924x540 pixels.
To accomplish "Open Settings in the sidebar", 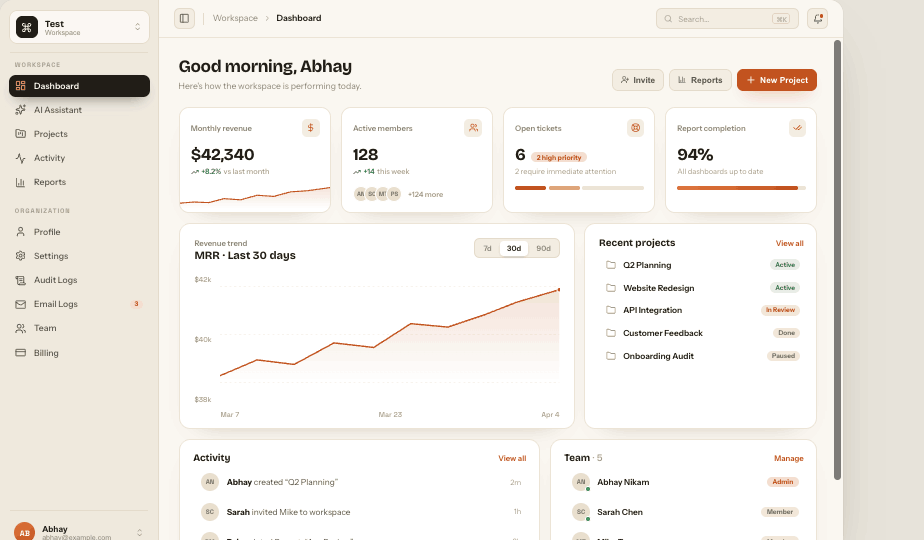I will [80, 256].
